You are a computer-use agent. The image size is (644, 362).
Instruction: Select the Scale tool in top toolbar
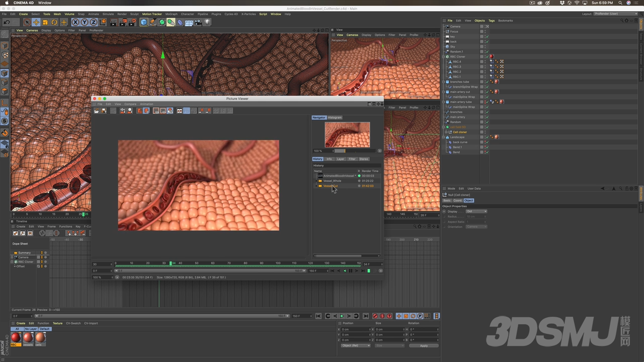pyautogui.click(x=45, y=22)
